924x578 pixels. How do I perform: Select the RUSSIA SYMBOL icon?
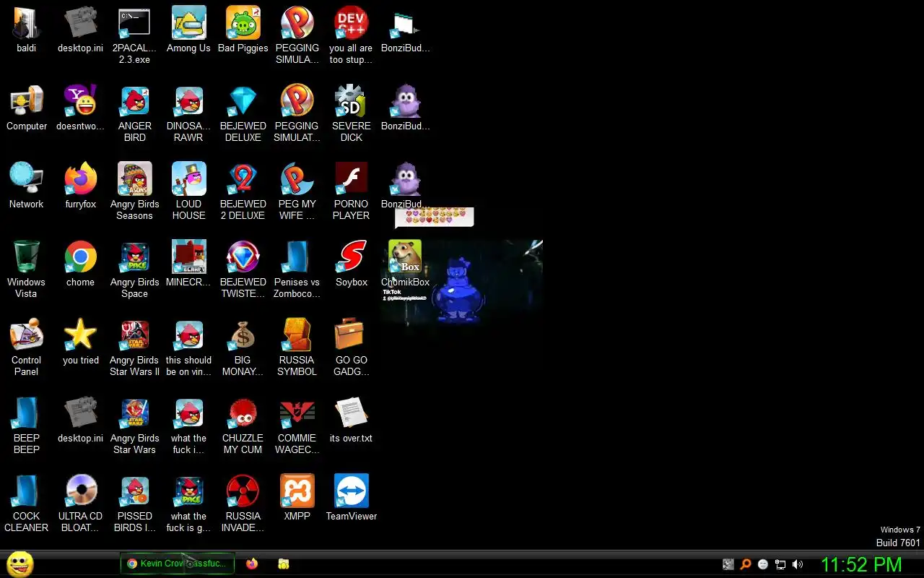(297, 335)
